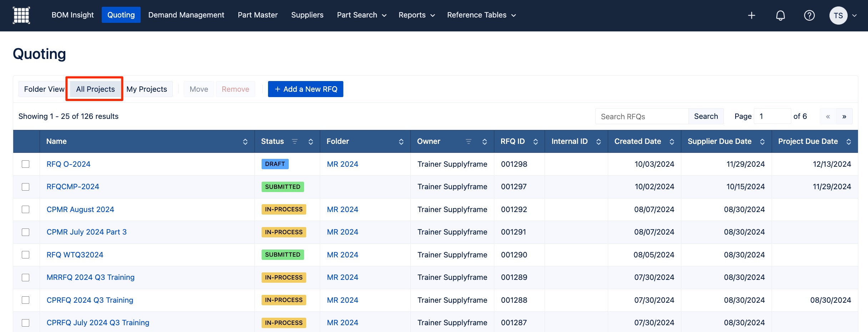868x332 pixels.
Task: Expand the Reference Tables dropdown
Action: click(481, 15)
